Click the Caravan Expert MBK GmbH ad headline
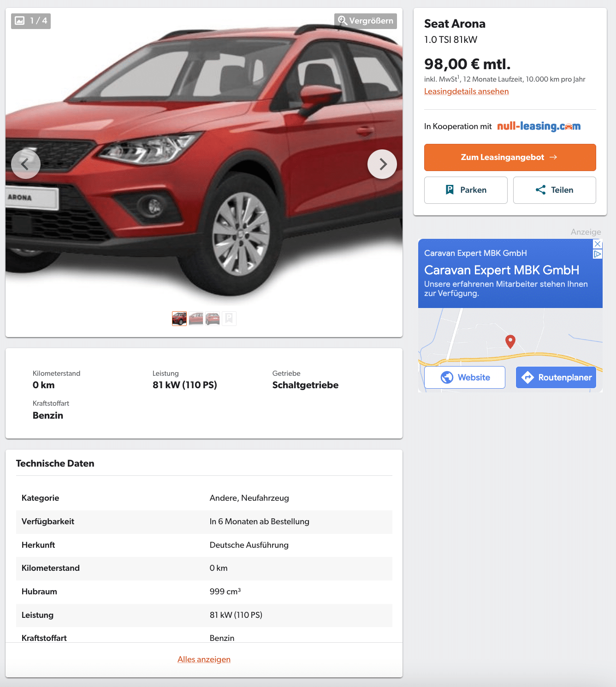616x687 pixels. [x=502, y=270]
